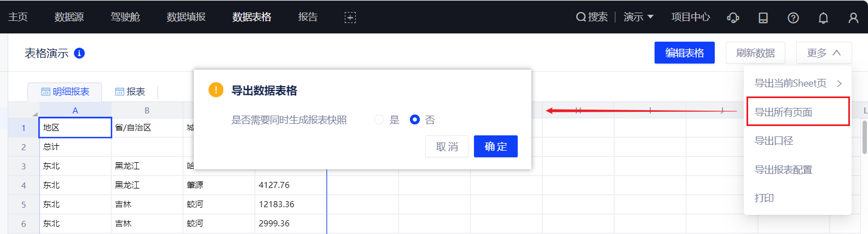Expand 导出当前Sheet页 submenu
This screenshot has height=234, width=868.
pyautogui.click(x=798, y=83)
